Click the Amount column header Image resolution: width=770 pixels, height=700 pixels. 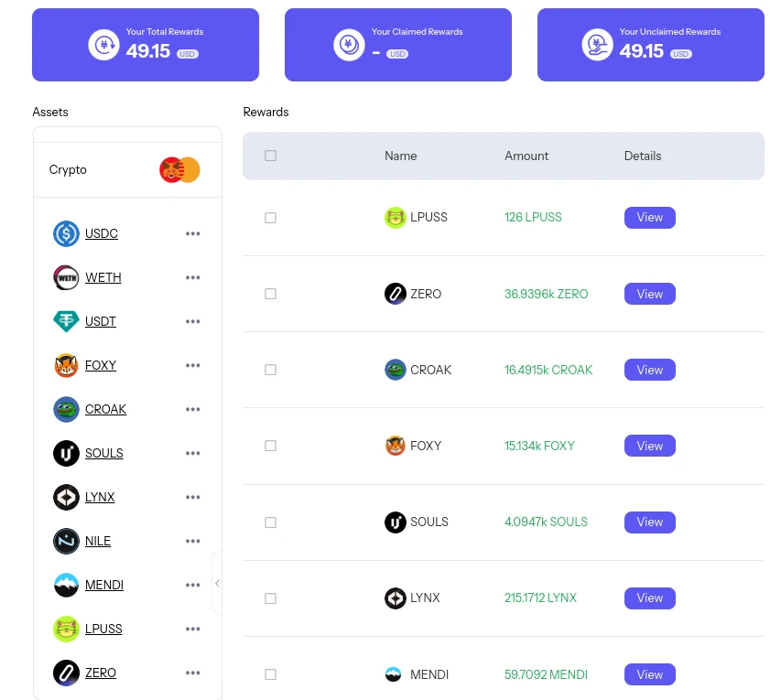pos(526,156)
